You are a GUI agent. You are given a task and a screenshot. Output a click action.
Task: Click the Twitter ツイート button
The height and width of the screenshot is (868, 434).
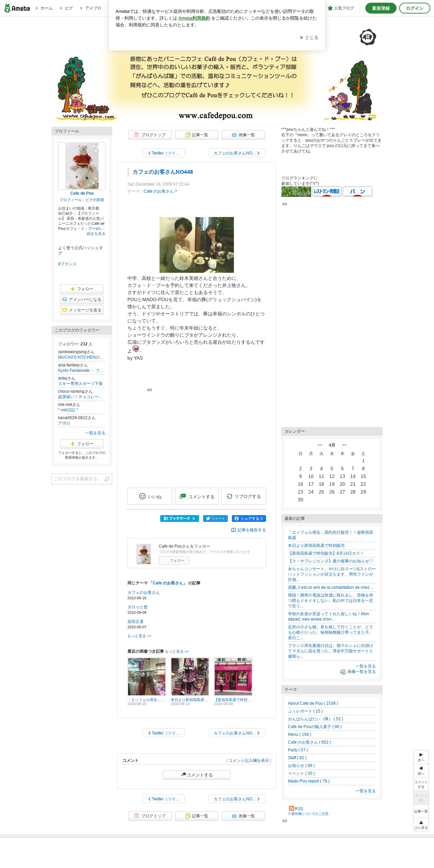(x=215, y=519)
